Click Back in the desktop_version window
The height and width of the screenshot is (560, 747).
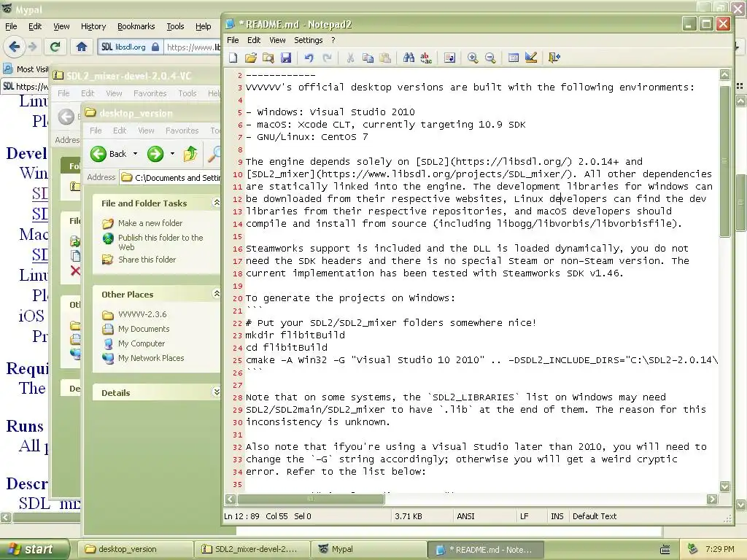(x=109, y=154)
